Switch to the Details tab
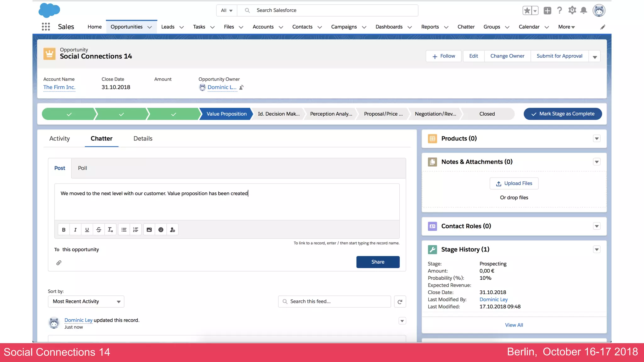This screenshot has width=644, height=362. [143, 139]
